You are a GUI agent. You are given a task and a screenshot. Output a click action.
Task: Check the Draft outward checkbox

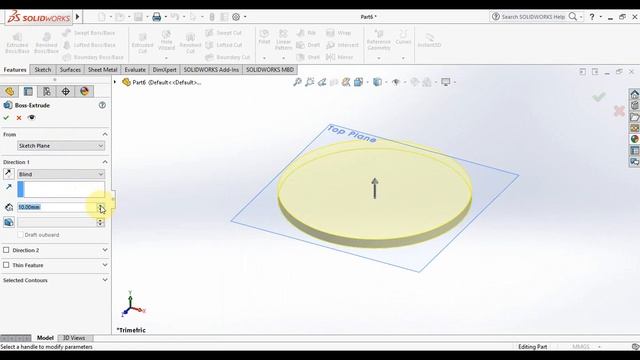click(x=20, y=235)
